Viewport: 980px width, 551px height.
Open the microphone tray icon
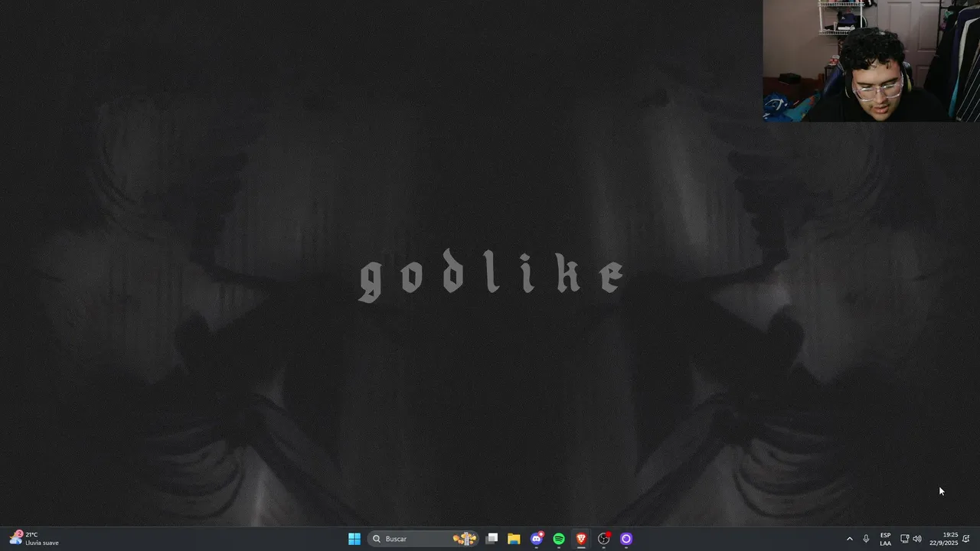pos(866,539)
